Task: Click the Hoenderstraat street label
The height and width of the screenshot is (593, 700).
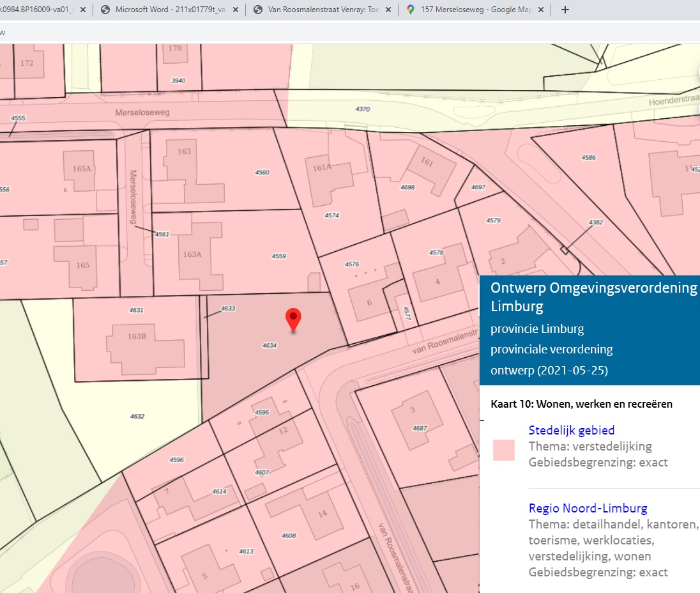Action: tap(674, 100)
